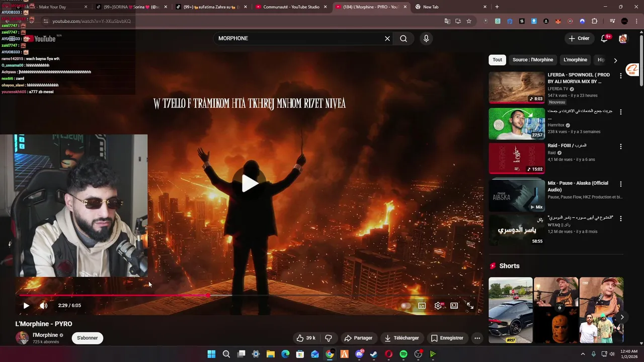
Task: Click the S'abonner button
Action: point(88,338)
